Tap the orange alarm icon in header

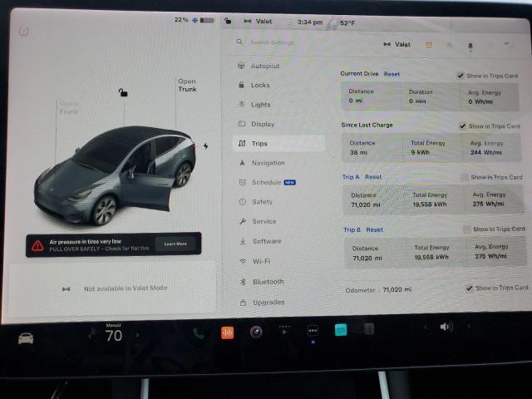pyautogui.click(x=429, y=45)
